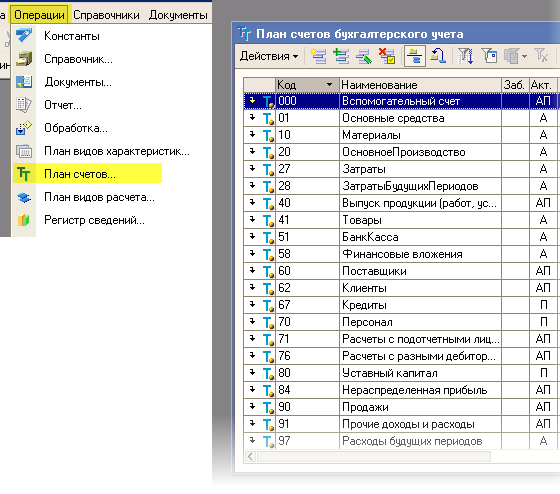Screen dimensions: 560x494
Task: Click the filter and sort settings icon
Action: [x=466, y=56]
